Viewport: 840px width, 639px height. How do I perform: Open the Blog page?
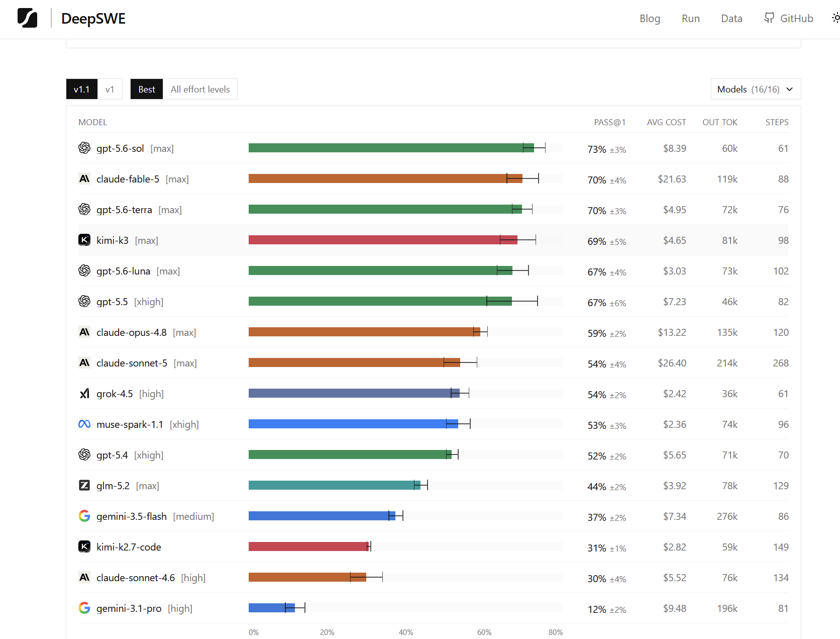(650, 19)
